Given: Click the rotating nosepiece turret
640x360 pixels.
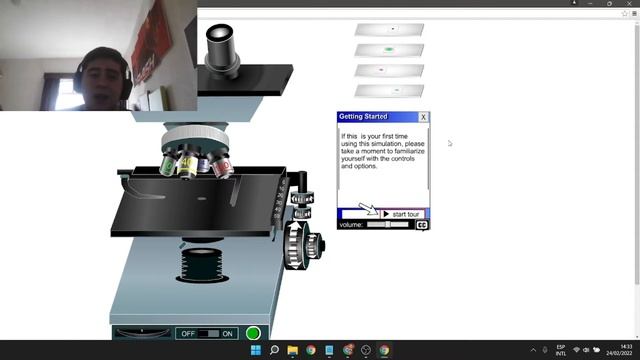Looking at the screenshot, I should 195,138.
